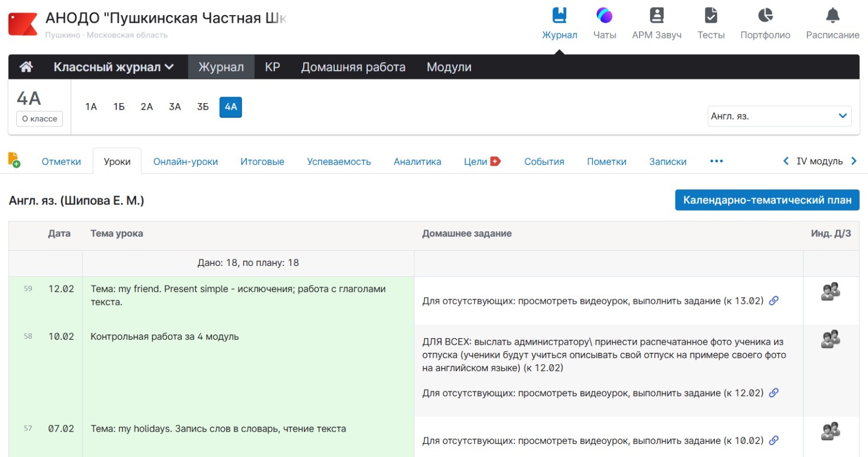The image size is (868, 457).
Task: Click the lesson date 07.02
Action: (61, 429)
